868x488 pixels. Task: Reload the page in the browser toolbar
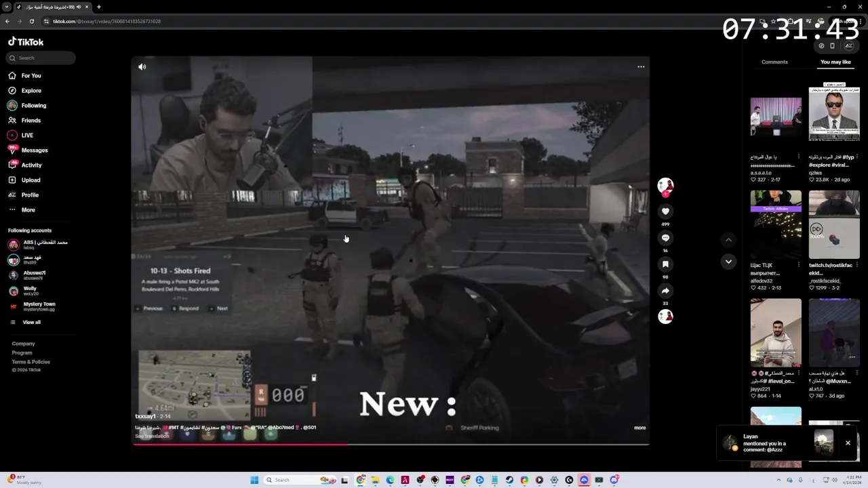pyautogui.click(x=31, y=21)
